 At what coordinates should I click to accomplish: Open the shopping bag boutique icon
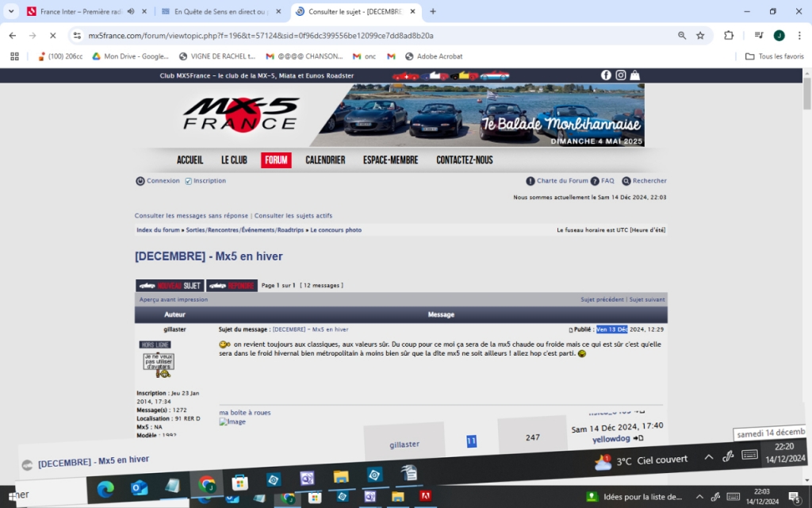click(x=635, y=75)
